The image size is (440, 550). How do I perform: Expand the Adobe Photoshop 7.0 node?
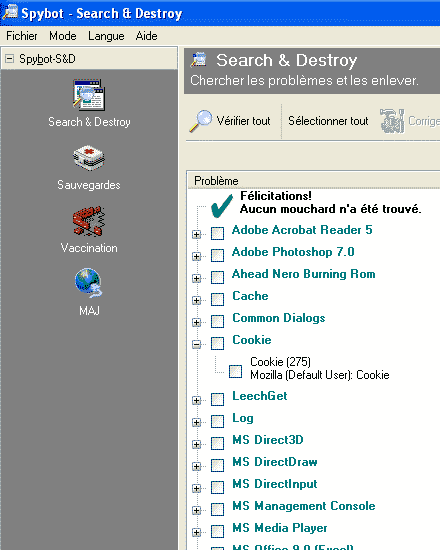click(196, 256)
